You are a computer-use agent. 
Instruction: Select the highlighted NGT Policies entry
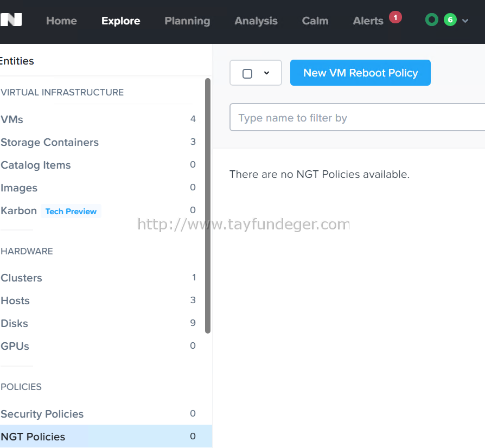(x=106, y=436)
